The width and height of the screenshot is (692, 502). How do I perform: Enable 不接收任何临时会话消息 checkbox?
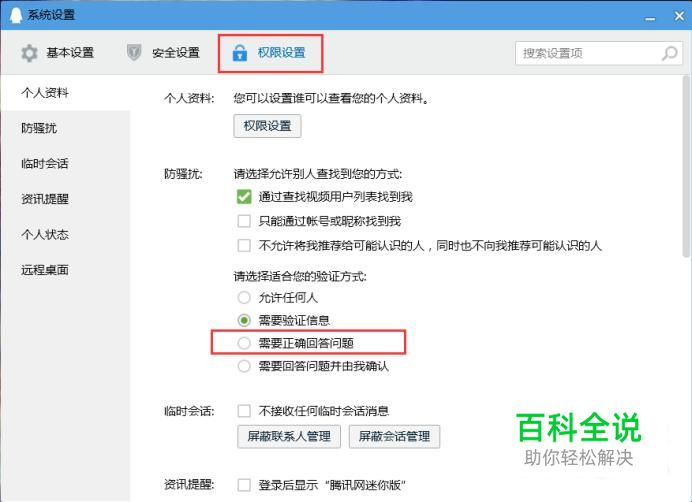point(244,411)
